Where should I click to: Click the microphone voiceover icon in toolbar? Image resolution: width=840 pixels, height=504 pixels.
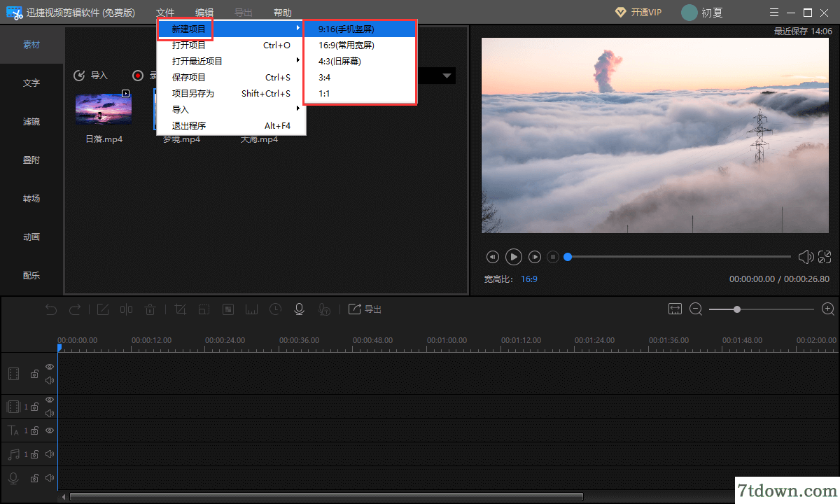click(300, 309)
